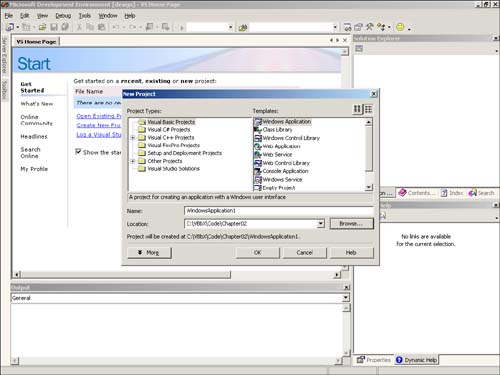
Task: Open the Output pane General dropdown
Action: point(346,298)
